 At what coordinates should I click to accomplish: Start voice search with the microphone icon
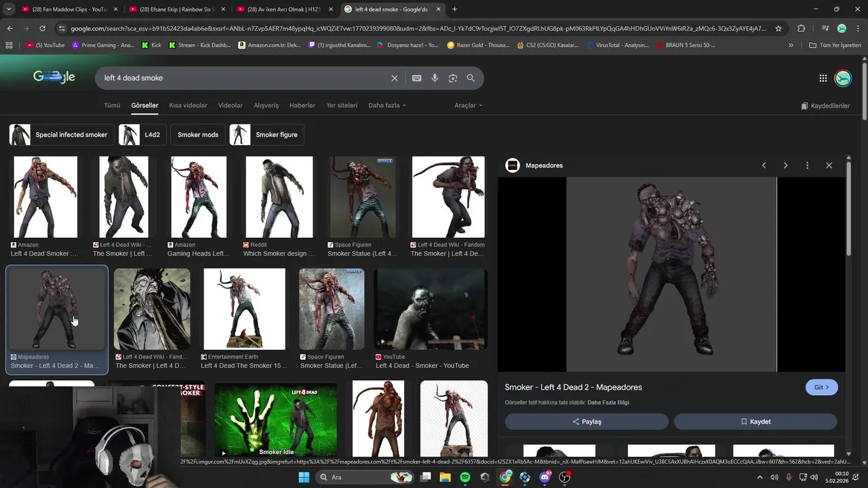pos(435,78)
